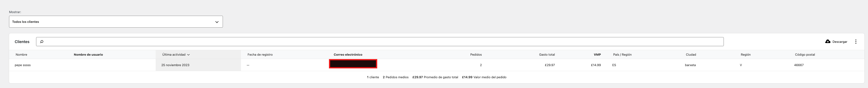Open customer pepe sssss
Image resolution: width=868 pixels, height=88 pixels.
[23, 65]
